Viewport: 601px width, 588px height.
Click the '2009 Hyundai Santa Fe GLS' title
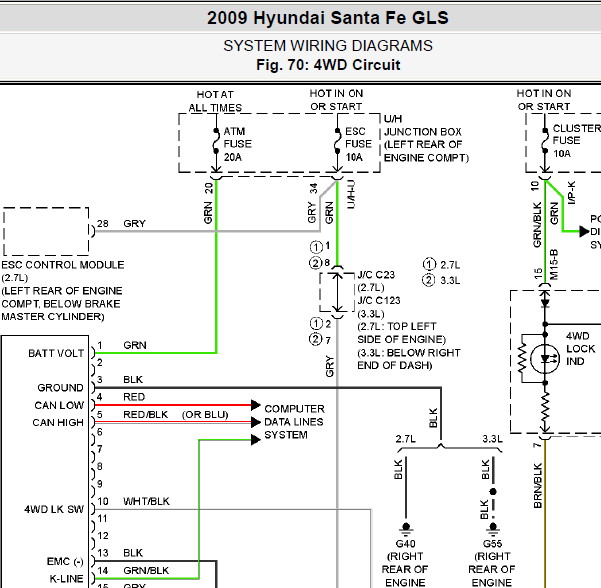[328, 18]
